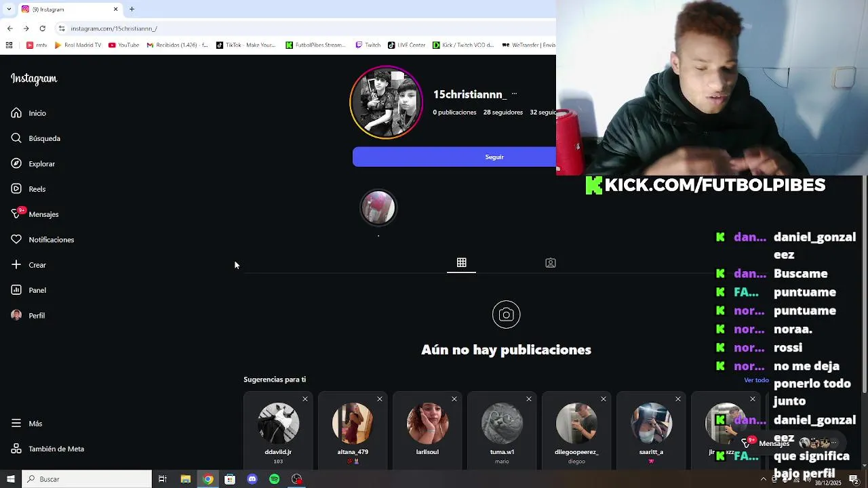
Task: Click the taskbar Buscar search box
Action: (87, 479)
